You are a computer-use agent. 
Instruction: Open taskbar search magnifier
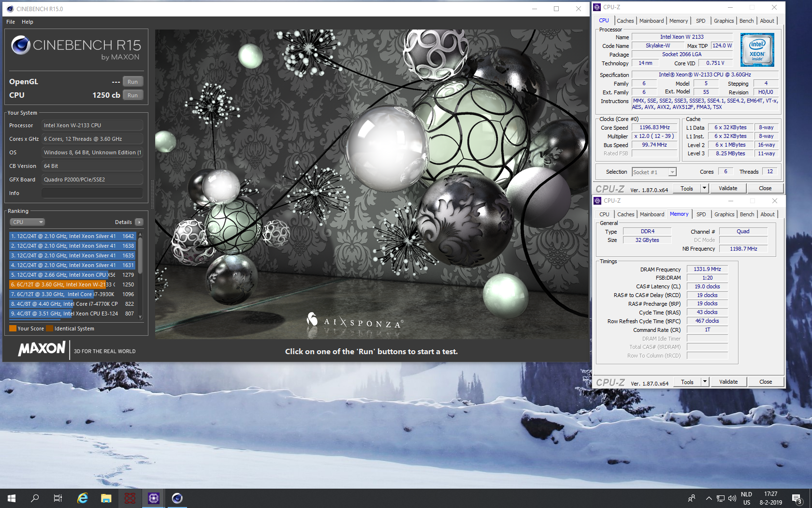click(35, 498)
